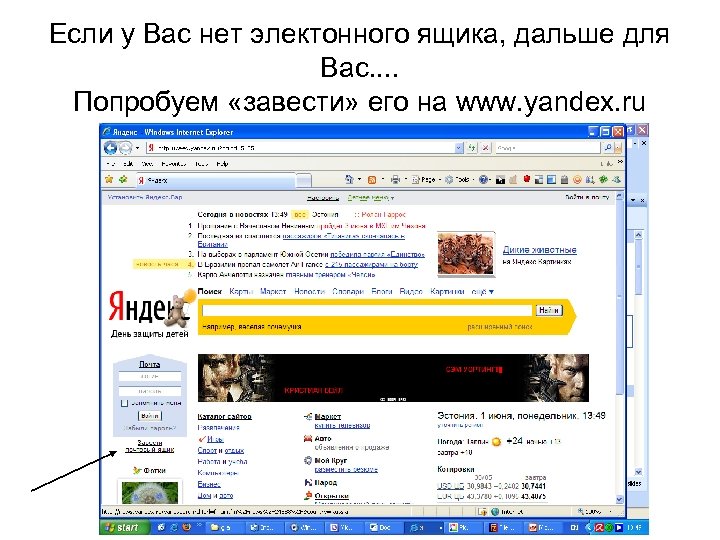Click the Народ service icon
This screenshot has width=720, height=540.
point(308,482)
